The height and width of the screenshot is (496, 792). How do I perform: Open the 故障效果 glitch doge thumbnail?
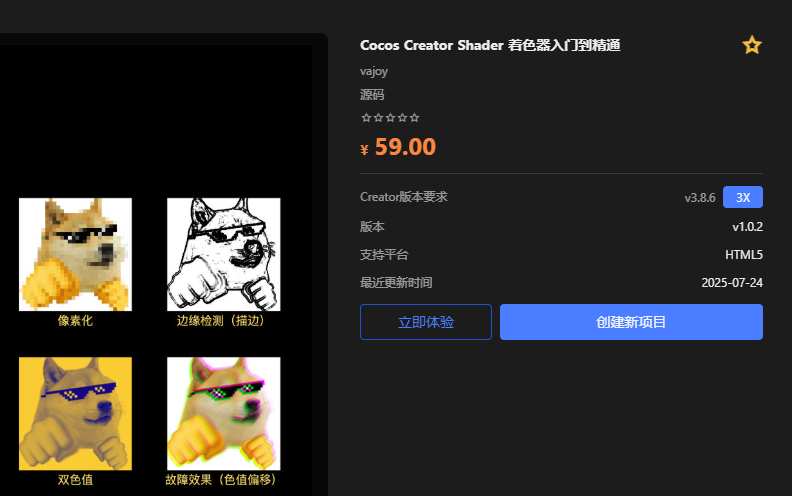tap(224, 414)
